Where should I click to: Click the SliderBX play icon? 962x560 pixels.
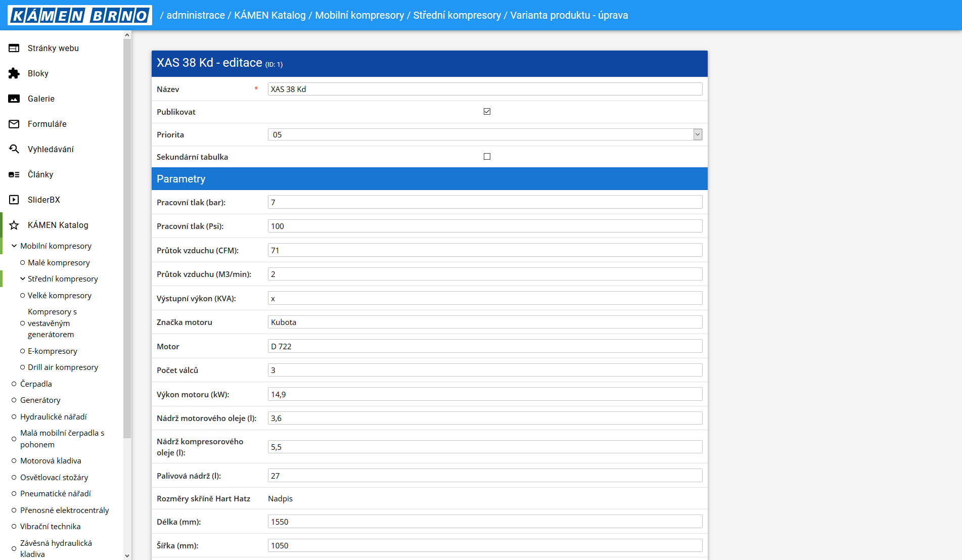tap(14, 200)
